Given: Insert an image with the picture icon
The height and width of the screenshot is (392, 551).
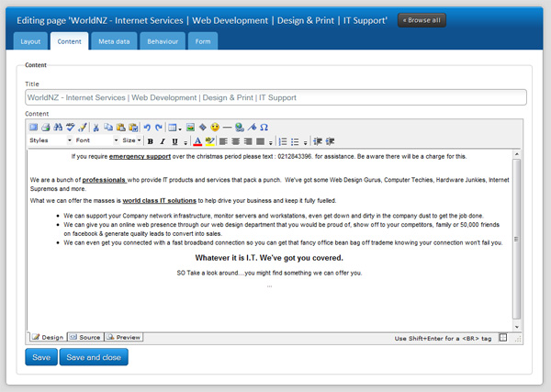Looking at the screenshot, I should (190, 128).
